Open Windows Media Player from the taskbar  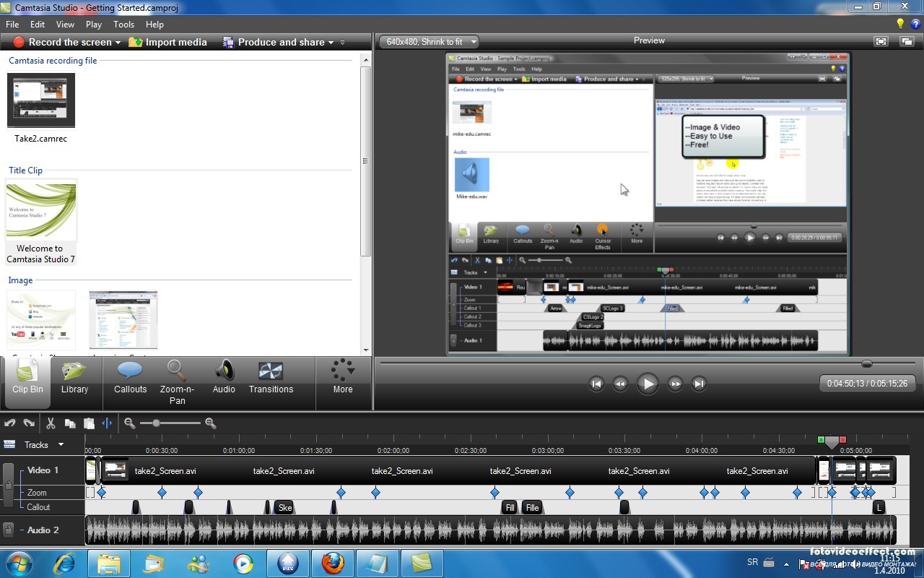[243, 563]
